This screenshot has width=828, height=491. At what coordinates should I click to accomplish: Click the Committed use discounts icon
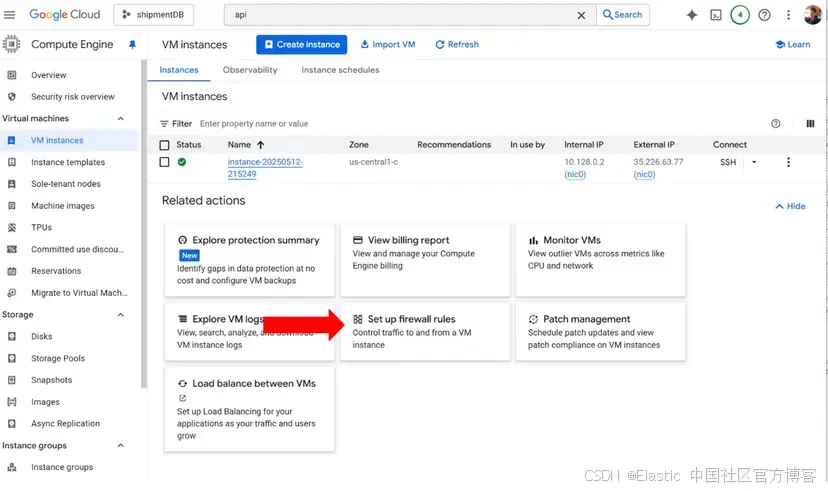[x=12, y=249]
